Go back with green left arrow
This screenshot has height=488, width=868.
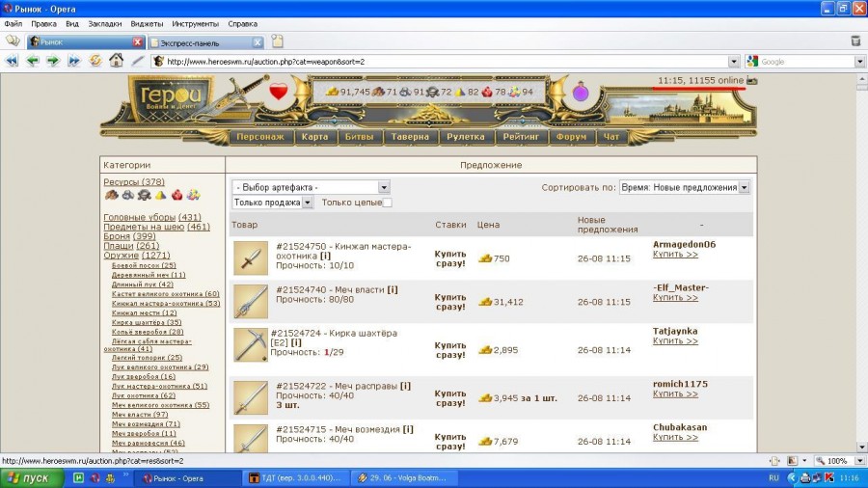(33, 61)
